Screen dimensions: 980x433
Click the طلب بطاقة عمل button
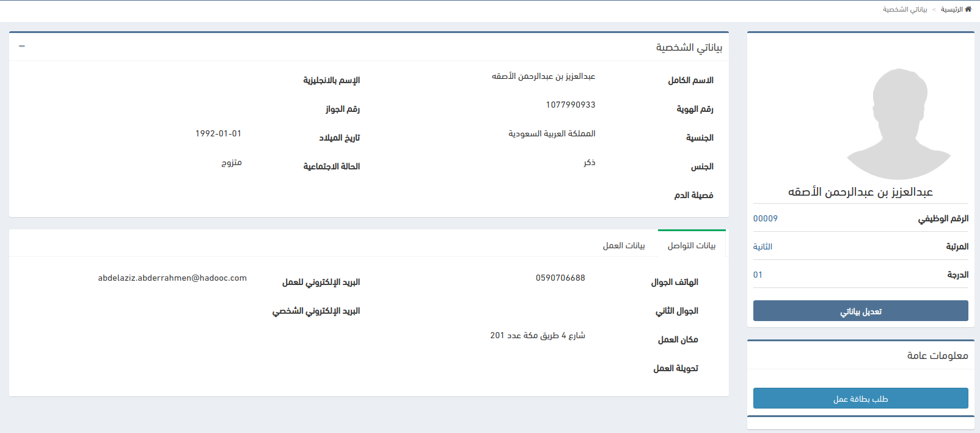coord(860,399)
